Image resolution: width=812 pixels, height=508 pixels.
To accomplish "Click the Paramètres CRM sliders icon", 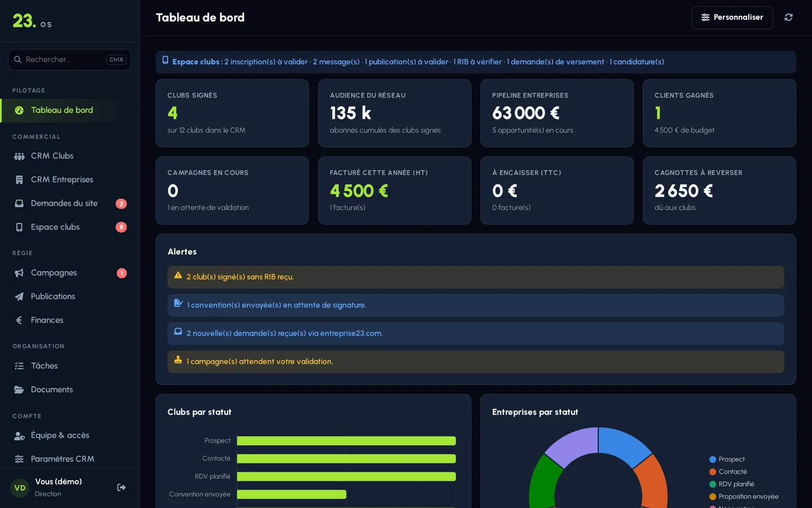I will (19, 459).
